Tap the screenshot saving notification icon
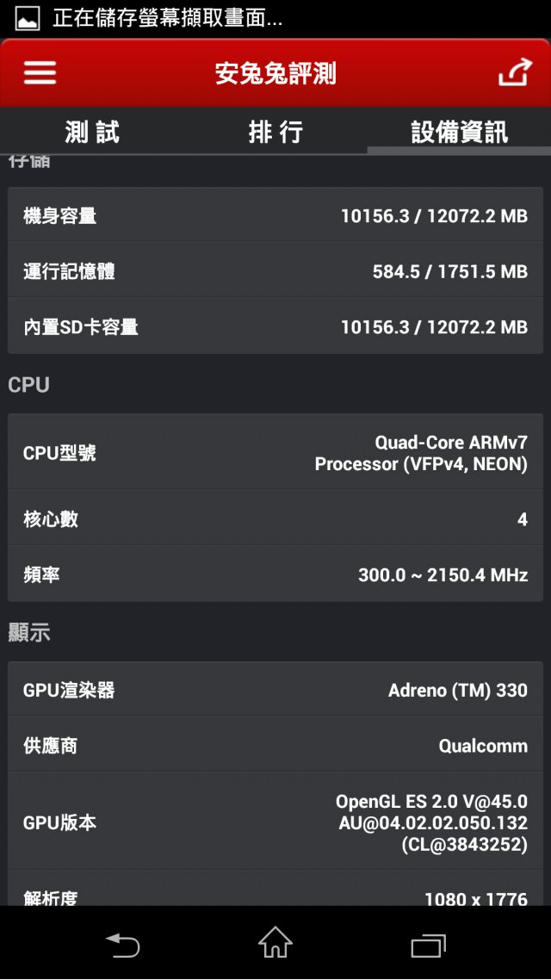 click(x=27, y=18)
